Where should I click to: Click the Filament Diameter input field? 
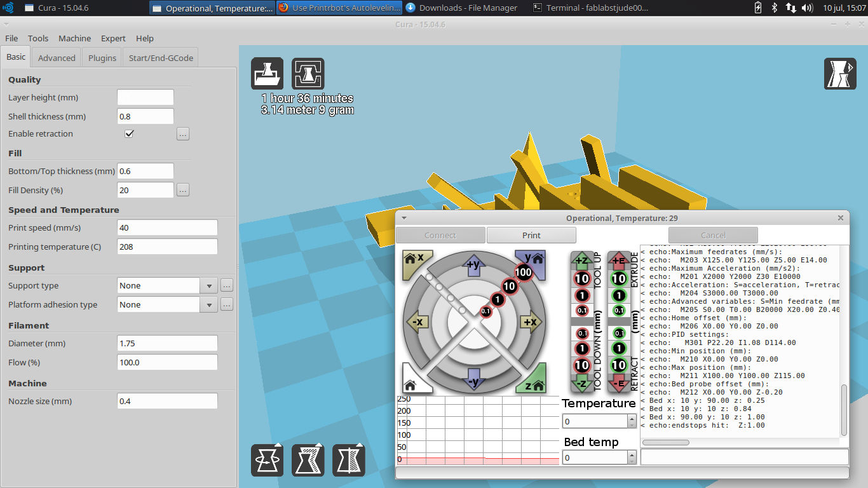pos(168,344)
